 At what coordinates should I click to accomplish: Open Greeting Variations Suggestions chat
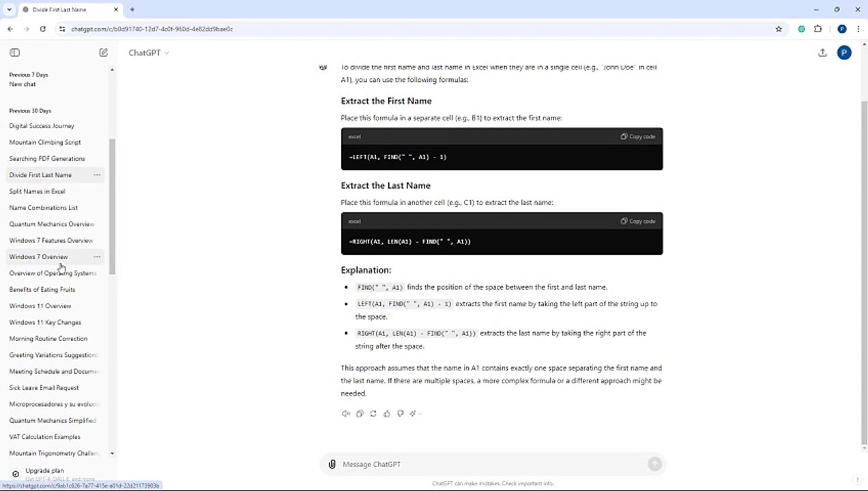point(53,355)
